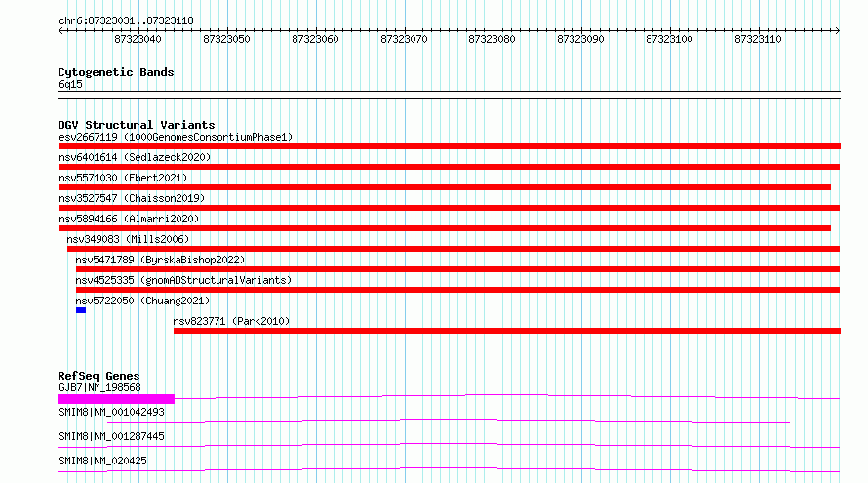The image size is (868, 483).
Task: Open nsv5471789 (ByrskaBishop2022) label
Action: pyautogui.click(x=160, y=260)
